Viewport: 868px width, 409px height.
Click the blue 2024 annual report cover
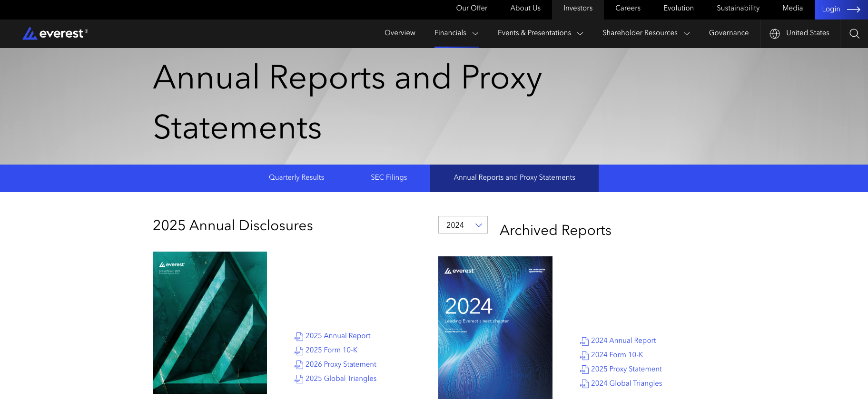tap(495, 328)
